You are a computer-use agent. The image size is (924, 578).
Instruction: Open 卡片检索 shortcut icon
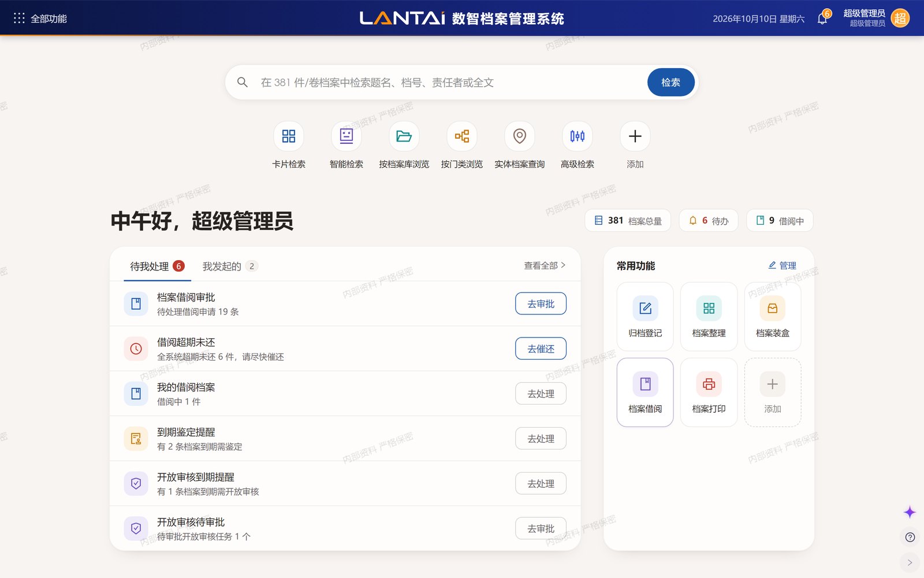pos(289,136)
